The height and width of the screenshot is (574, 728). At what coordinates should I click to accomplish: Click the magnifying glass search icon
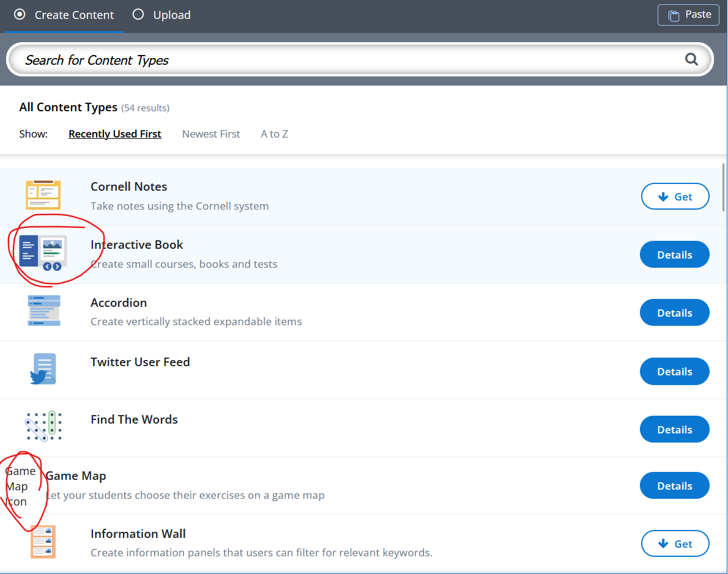pos(691,59)
